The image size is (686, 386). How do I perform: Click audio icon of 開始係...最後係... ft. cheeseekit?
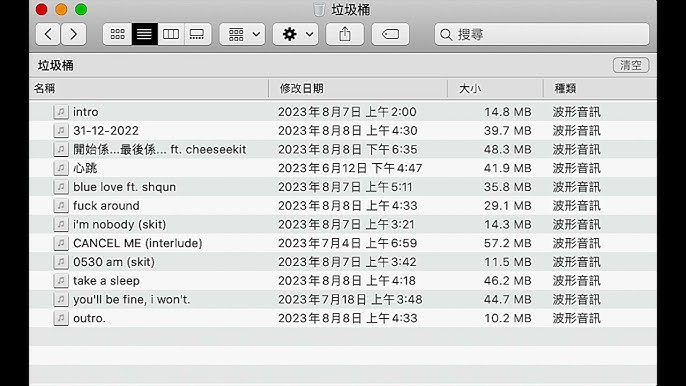[x=61, y=149]
